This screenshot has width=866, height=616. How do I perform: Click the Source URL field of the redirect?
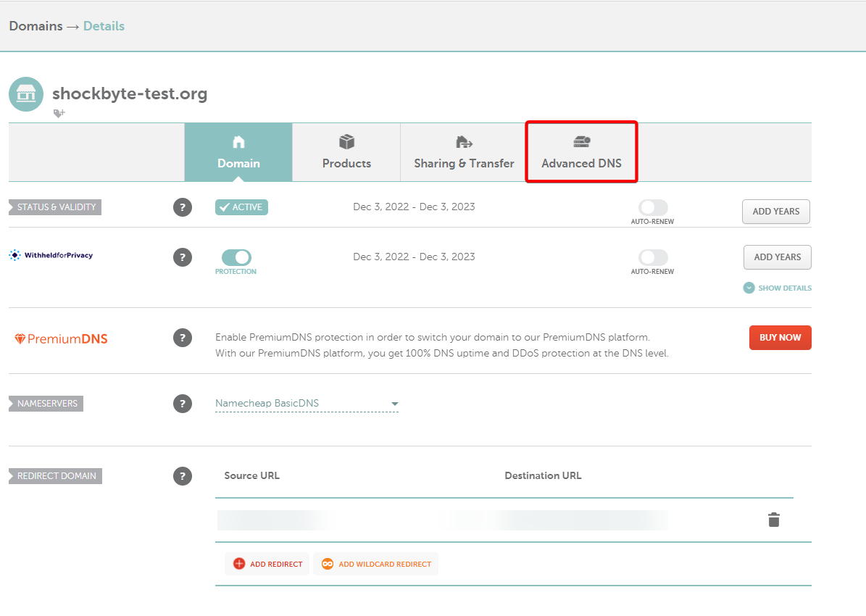pyautogui.click(x=275, y=520)
